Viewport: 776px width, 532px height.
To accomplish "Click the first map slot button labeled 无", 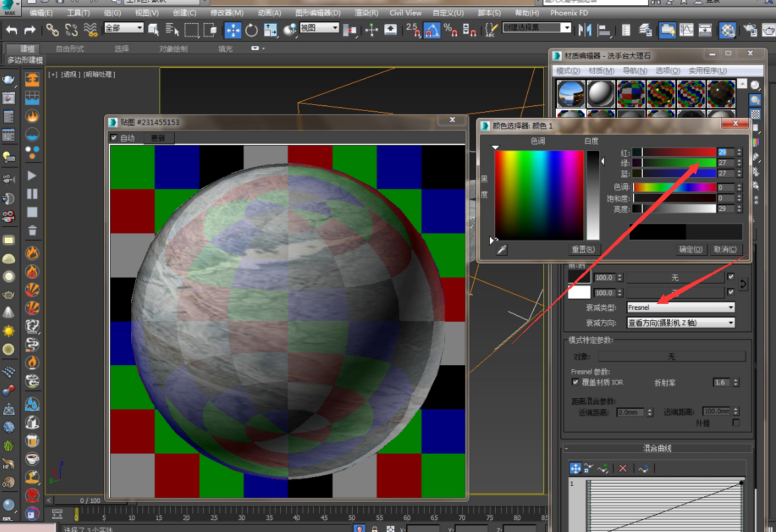I will [x=675, y=277].
